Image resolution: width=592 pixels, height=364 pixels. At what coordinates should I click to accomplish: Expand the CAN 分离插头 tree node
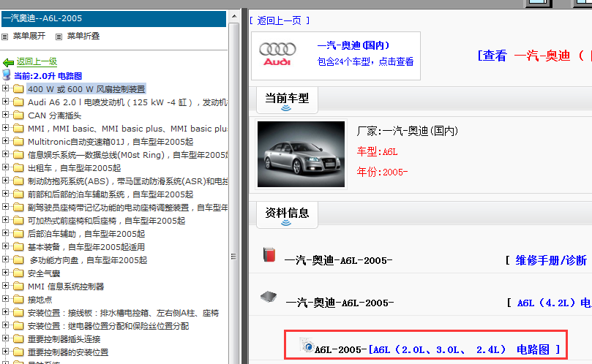pyautogui.click(x=5, y=115)
